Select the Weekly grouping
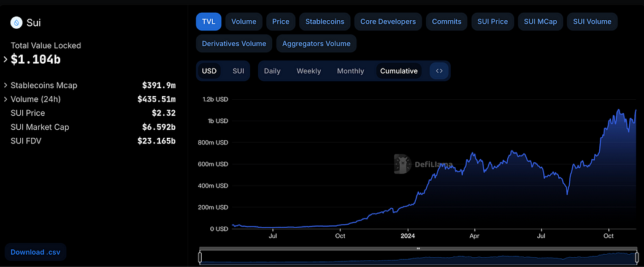The width and height of the screenshot is (644, 267). pyautogui.click(x=309, y=71)
